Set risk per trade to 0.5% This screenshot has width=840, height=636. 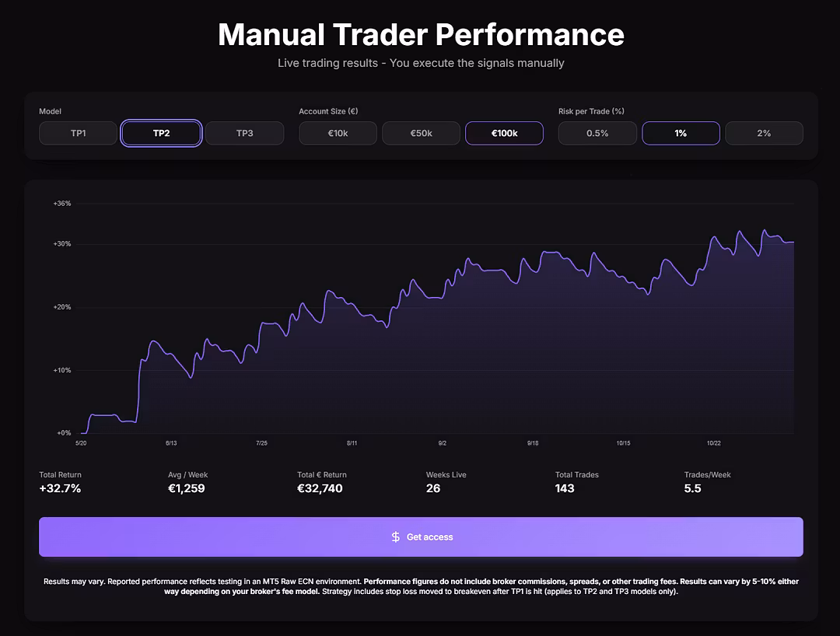[x=597, y=133]
